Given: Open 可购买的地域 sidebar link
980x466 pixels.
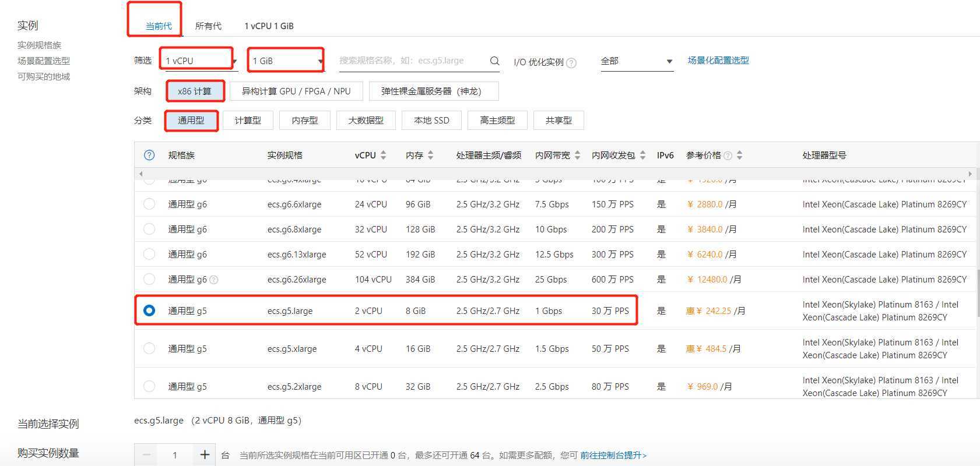Looking at the screenshot, I should pos(44,76).
